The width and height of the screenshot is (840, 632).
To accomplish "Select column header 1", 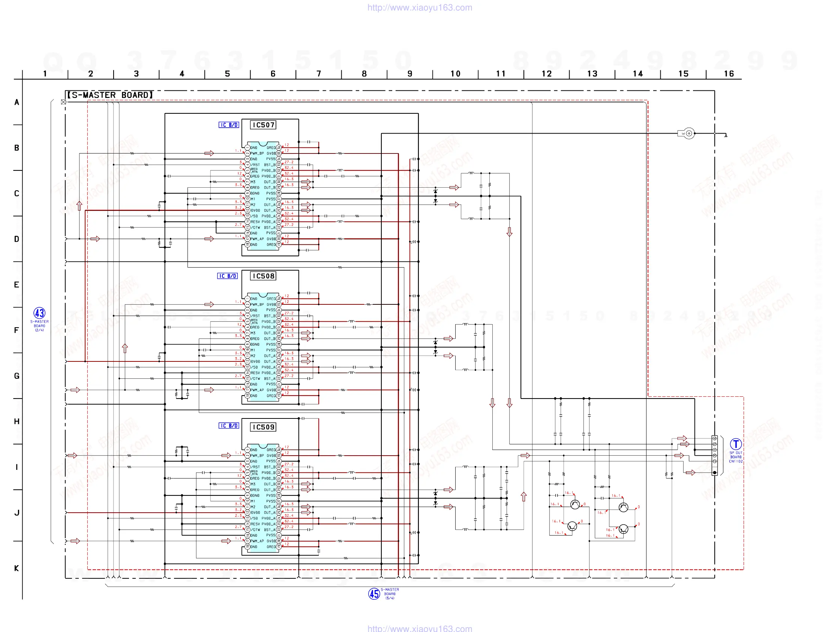I will point(45,74).
